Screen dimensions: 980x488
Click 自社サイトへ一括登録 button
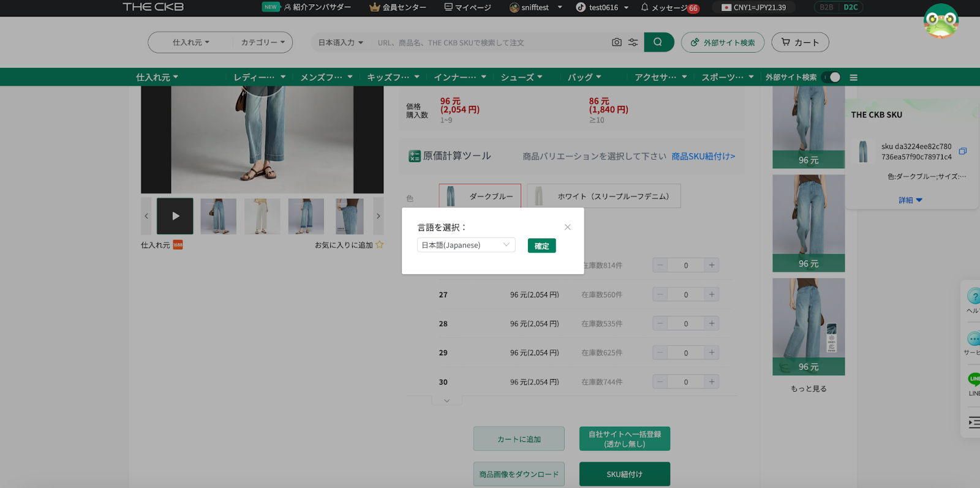[x=625, y=439]
